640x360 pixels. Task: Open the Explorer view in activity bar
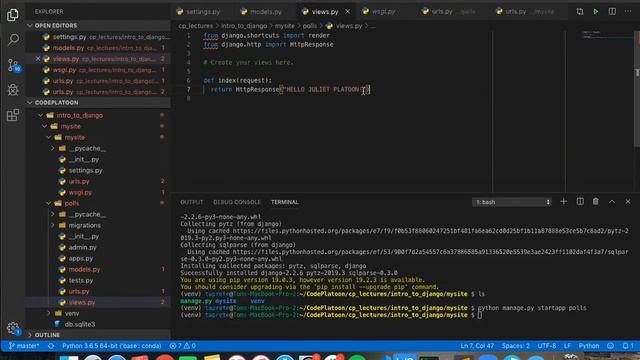pyautogui.click(x=13, y=15)
